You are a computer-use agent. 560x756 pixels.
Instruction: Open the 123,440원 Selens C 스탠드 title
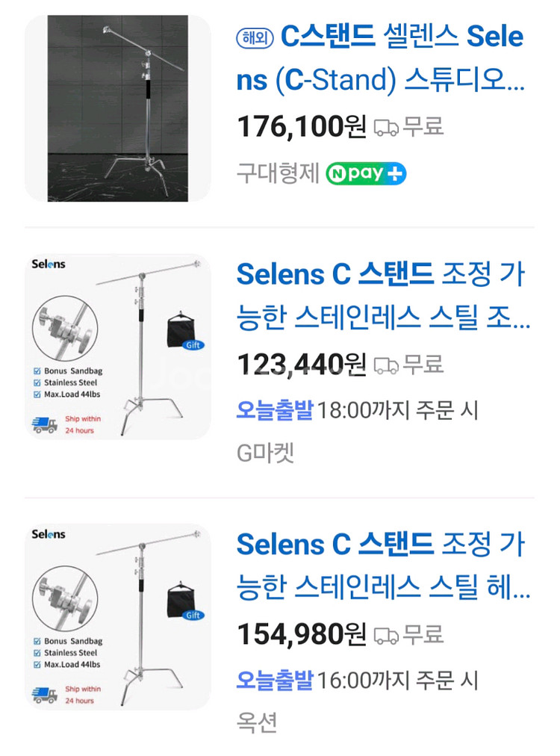382,297
